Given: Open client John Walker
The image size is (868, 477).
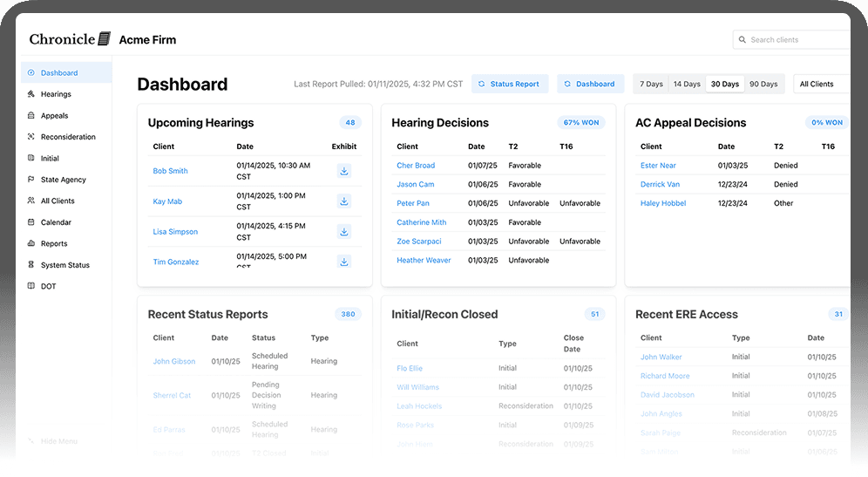Looking at the screenshot, I should 661,357.
